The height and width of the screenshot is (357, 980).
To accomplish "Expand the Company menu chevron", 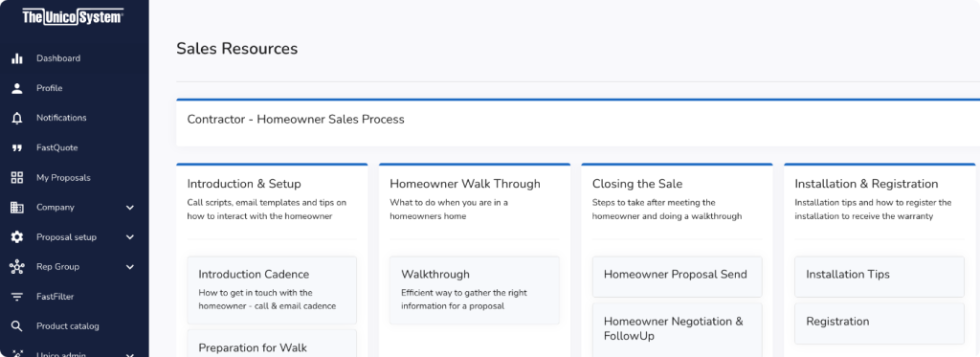I will coord(130,208).
